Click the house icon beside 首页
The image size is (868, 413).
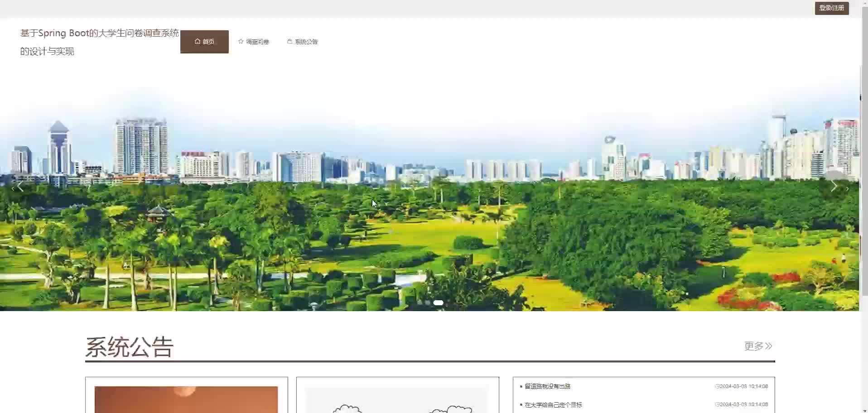click(198, 41)
